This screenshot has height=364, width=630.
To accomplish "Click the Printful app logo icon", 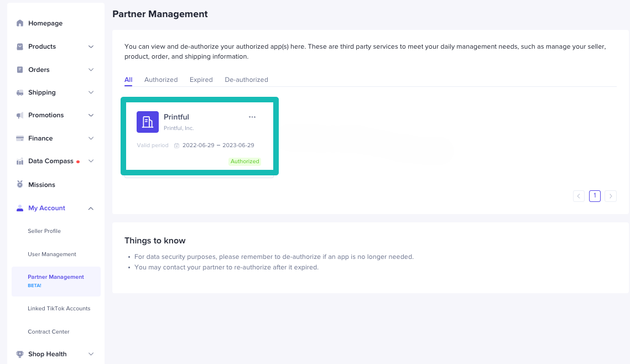I will pos(147,122).
